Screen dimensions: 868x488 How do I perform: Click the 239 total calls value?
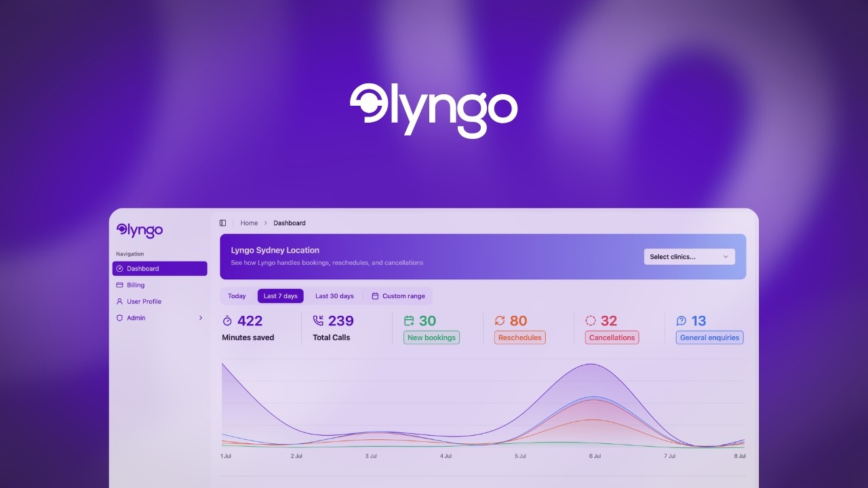(x=341, y=321)
